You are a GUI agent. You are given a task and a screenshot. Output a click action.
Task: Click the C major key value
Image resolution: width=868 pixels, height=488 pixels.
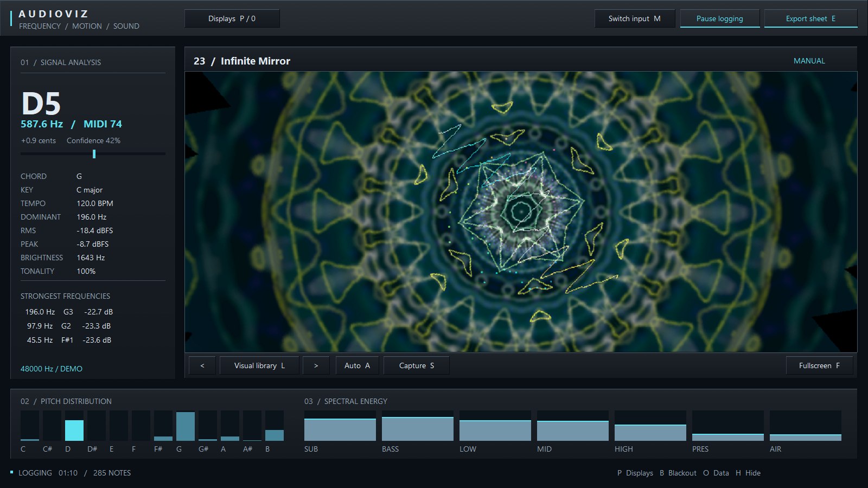point(90,190)
